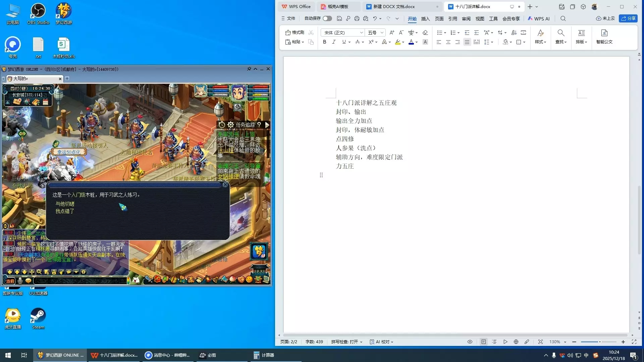This screenshot has width=644, height=362.
Task: Toggle spell check (拼写检查) in status bar
Action: click(x=344, y=342)
